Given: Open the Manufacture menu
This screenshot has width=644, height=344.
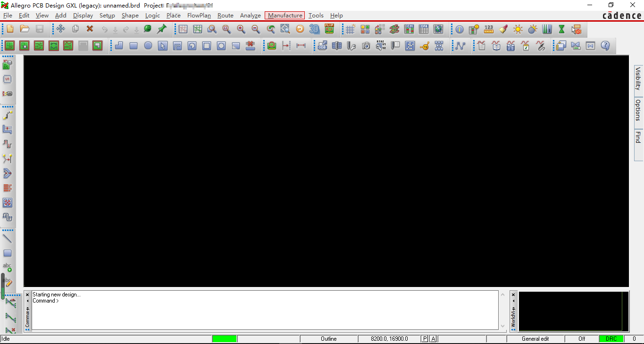Looking at the screenshot, I should point(284,15).
